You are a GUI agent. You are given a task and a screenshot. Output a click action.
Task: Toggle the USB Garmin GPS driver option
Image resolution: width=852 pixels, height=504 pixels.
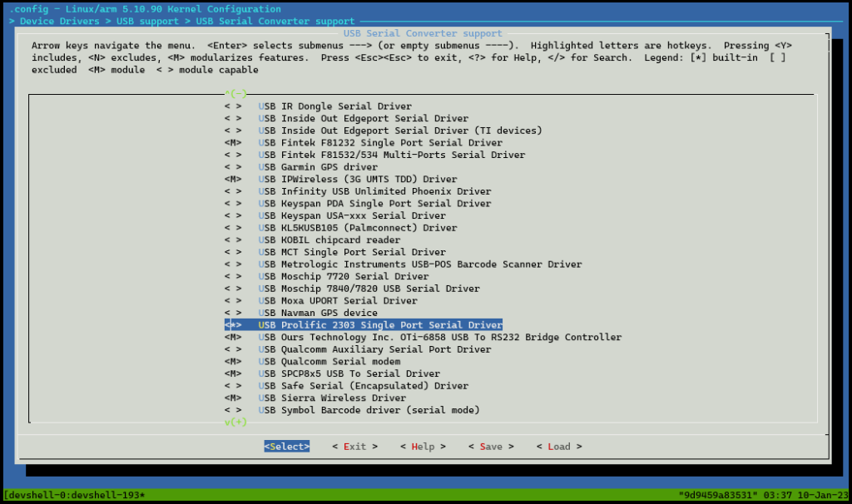coord(233,166)
